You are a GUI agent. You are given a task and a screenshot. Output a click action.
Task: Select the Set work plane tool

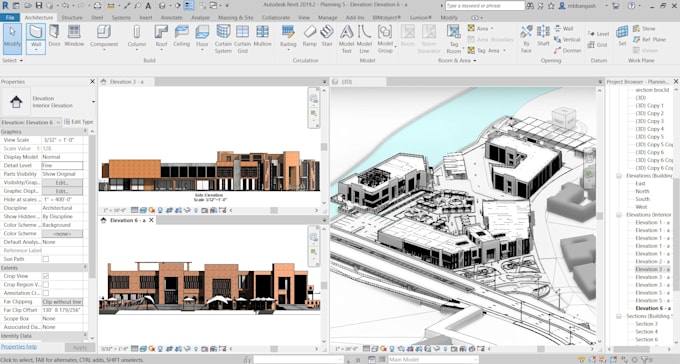[x=622, y=36]
